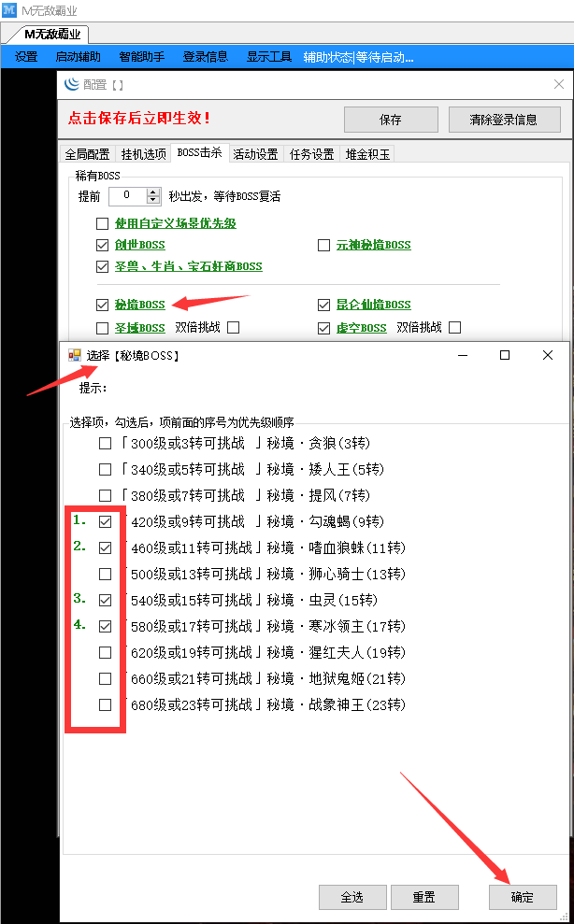Screen dimensions: 574x924
Task: Close the 配置 dialog with X
Action: [x=559, y=84]
